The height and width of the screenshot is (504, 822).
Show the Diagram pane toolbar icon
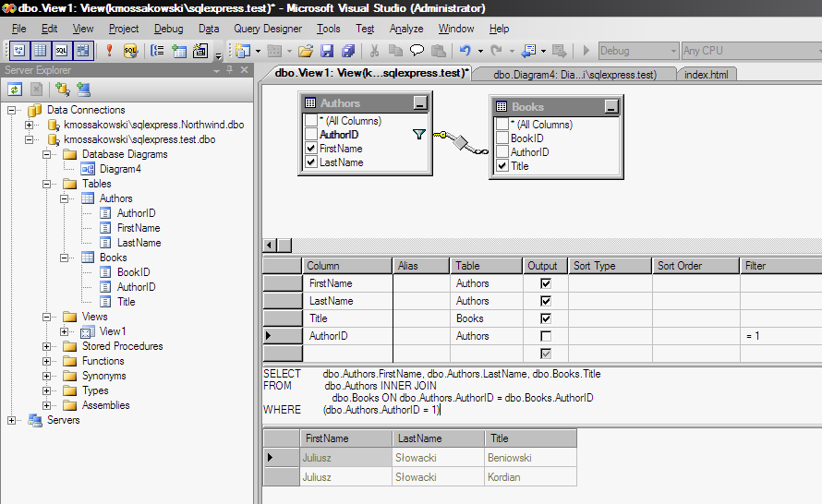coord(19,51)
